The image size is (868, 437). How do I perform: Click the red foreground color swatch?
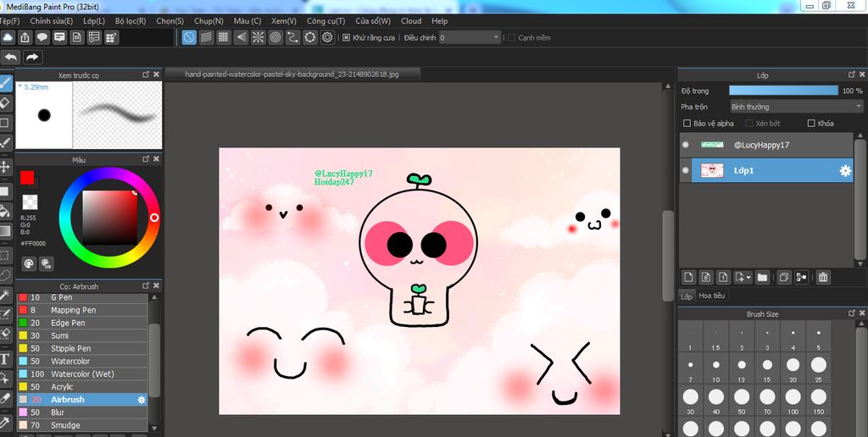click(x=27, y=177)
